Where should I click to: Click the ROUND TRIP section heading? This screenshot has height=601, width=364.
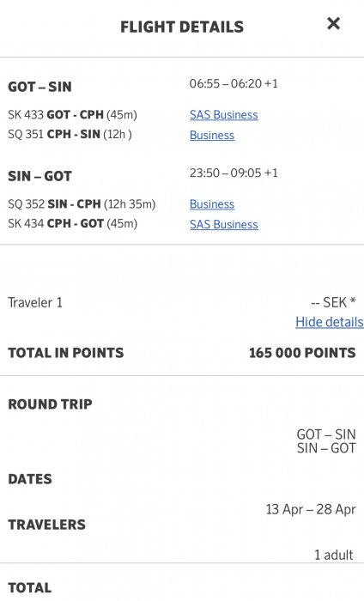[x=50, y=404]
